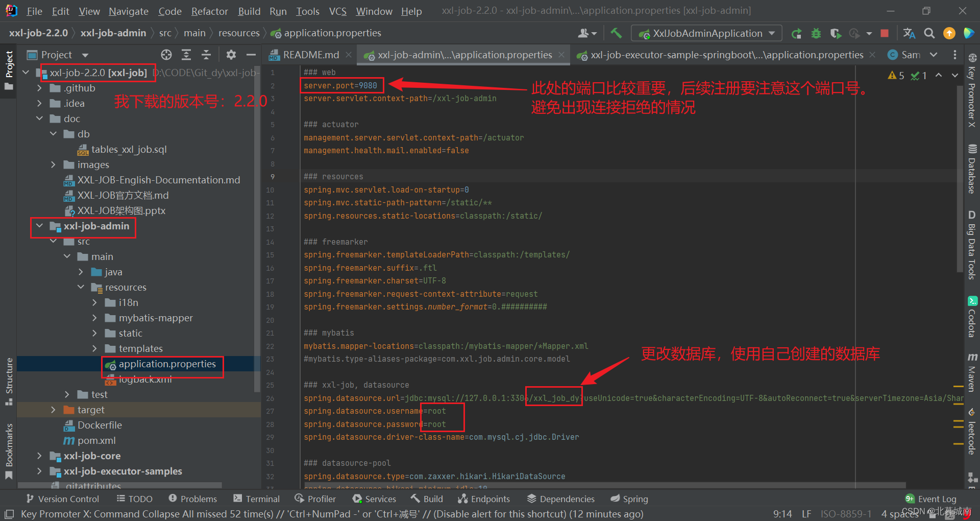Open Key Promoter X side panel
This screenshot has height=521, width=980.
(972, 91)
